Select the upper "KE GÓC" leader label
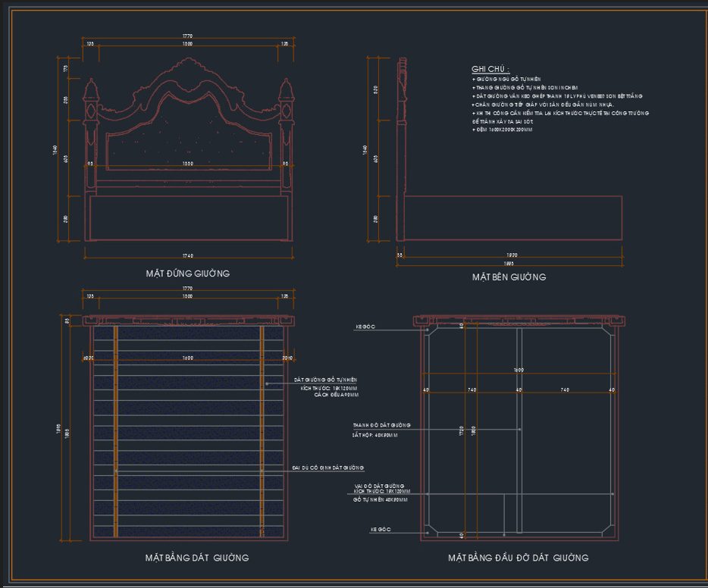Image resolution: width=708 pixels, height=588 pixels. (x=365, y=327)
